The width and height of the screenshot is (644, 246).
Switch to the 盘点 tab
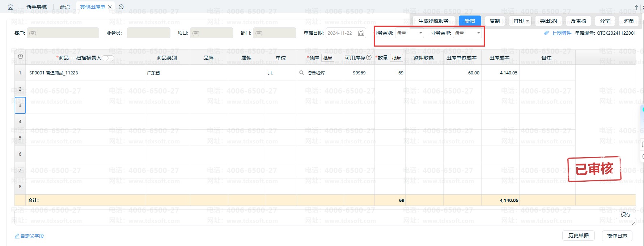[x=65, y=7]
